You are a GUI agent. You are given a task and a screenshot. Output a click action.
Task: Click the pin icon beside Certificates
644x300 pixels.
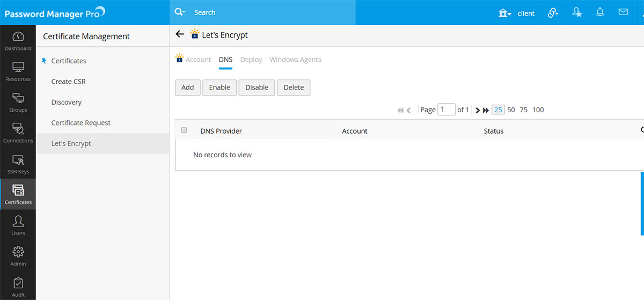click(x=44, y=61)
